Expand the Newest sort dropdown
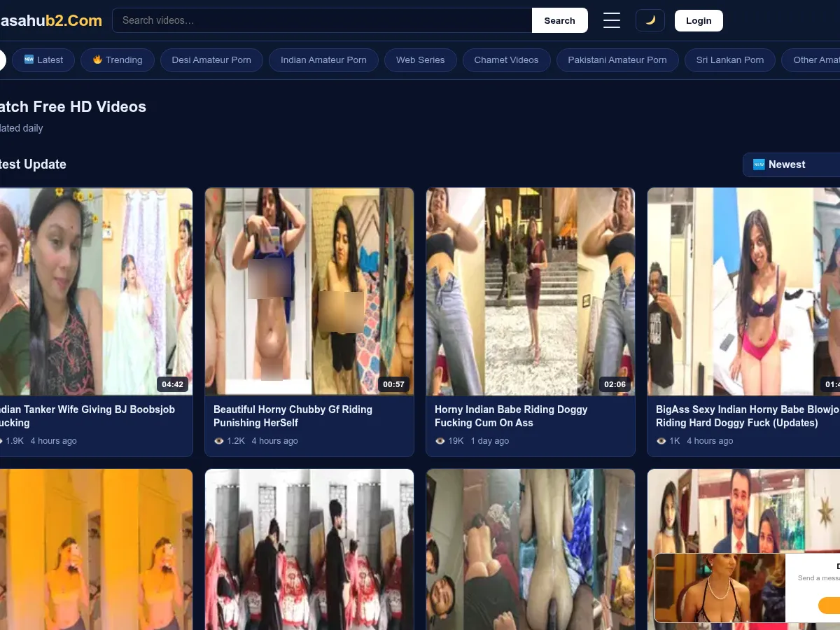Screen dimensions: 840x630 [x=791, y=164]
